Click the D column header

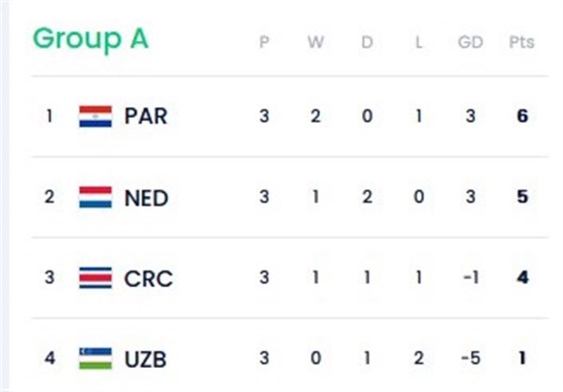pyautogui.click(x=367, y=42)
